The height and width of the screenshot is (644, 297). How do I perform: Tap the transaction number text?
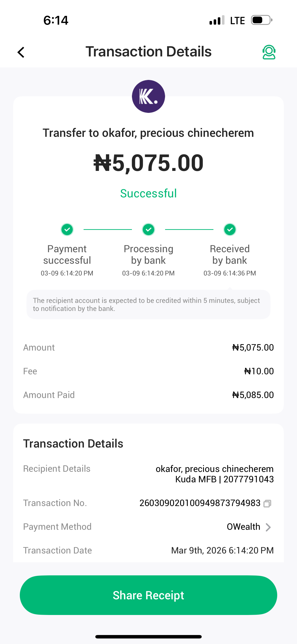[200, 503]
